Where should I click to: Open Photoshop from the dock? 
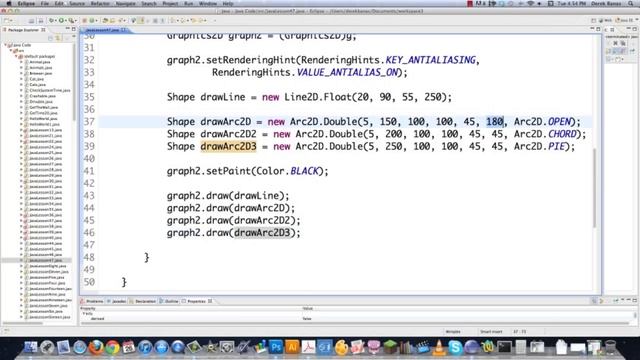click(x=276, y=347)
